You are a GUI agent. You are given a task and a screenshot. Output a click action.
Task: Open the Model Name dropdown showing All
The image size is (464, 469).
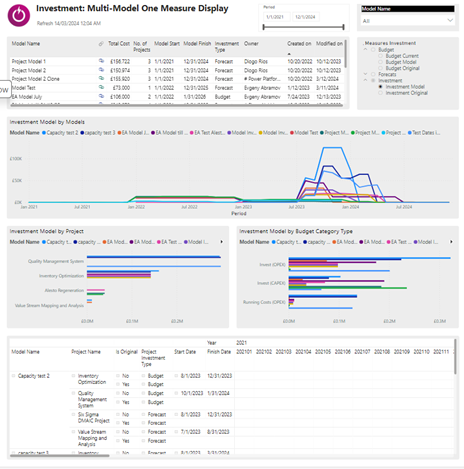(x=408, y=21)
